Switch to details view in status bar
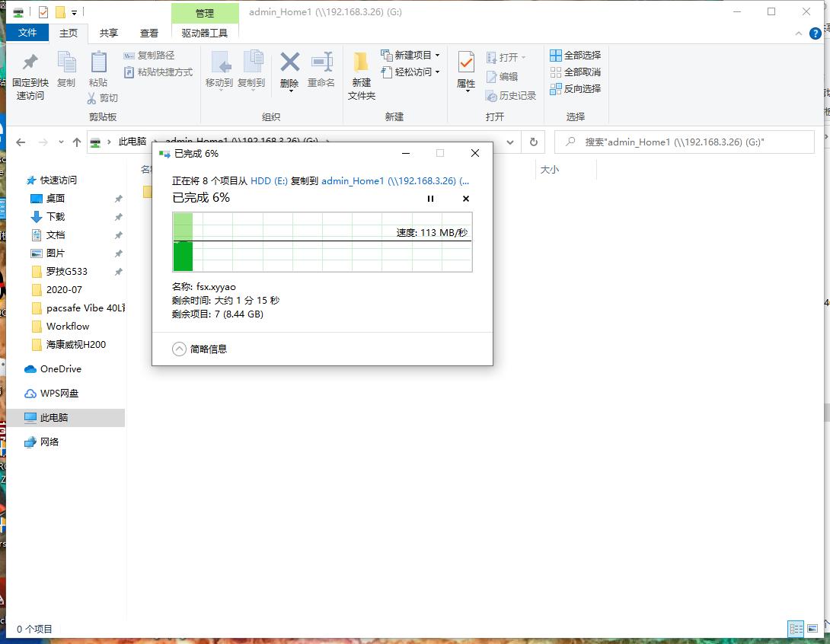The image size is (830, 644). point(796,629)
